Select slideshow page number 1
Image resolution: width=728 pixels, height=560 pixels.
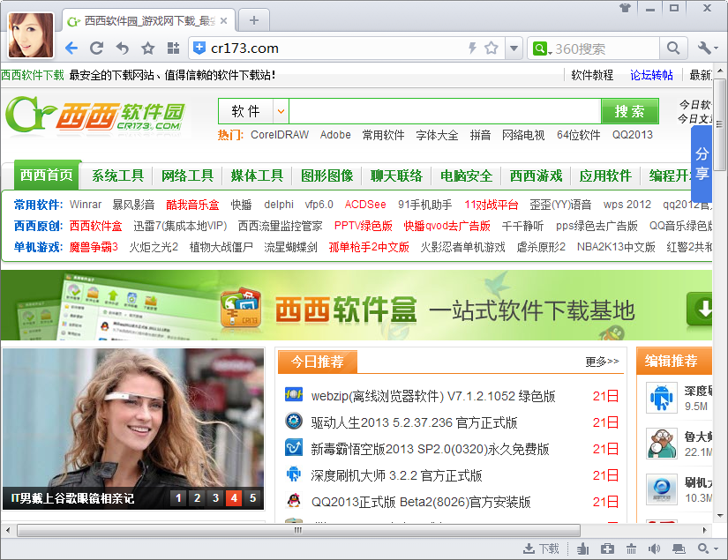[x=178, y=498]
